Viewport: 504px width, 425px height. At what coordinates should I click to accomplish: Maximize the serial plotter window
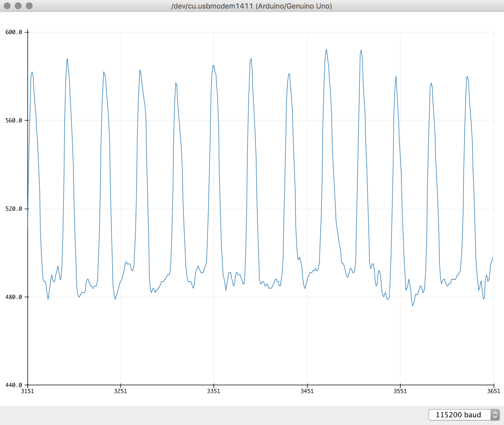29,6
